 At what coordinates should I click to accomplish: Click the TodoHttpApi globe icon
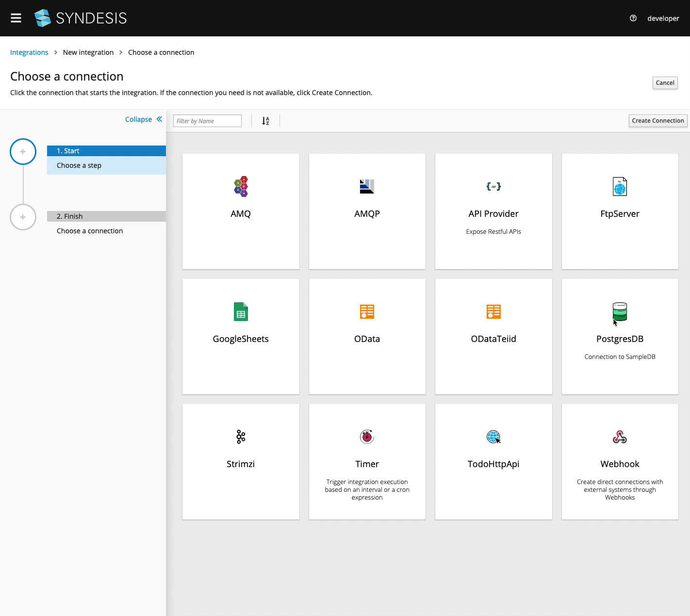point(493,437)
